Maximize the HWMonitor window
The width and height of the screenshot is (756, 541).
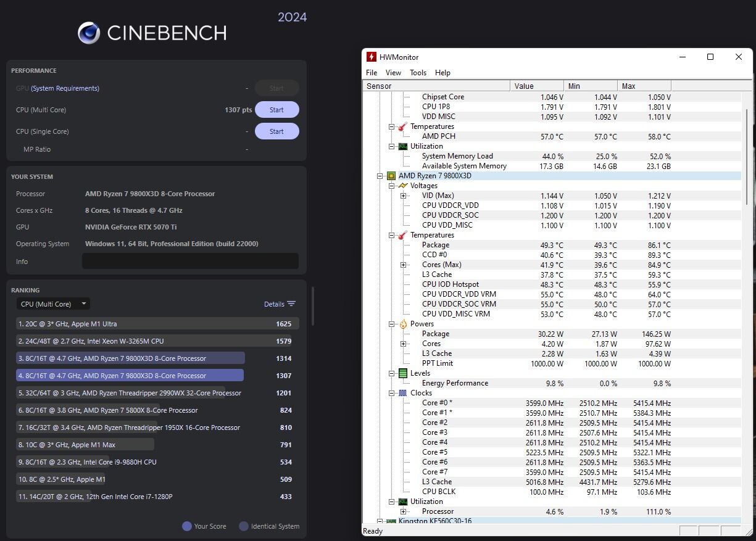[x=710, y=57]
